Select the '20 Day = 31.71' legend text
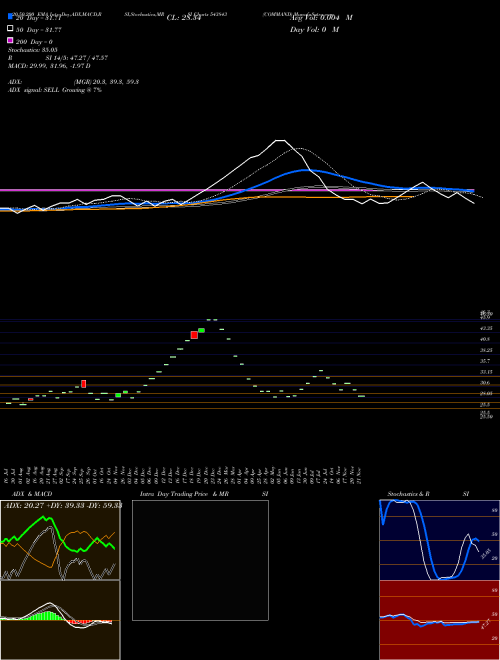 click(39, 18)
